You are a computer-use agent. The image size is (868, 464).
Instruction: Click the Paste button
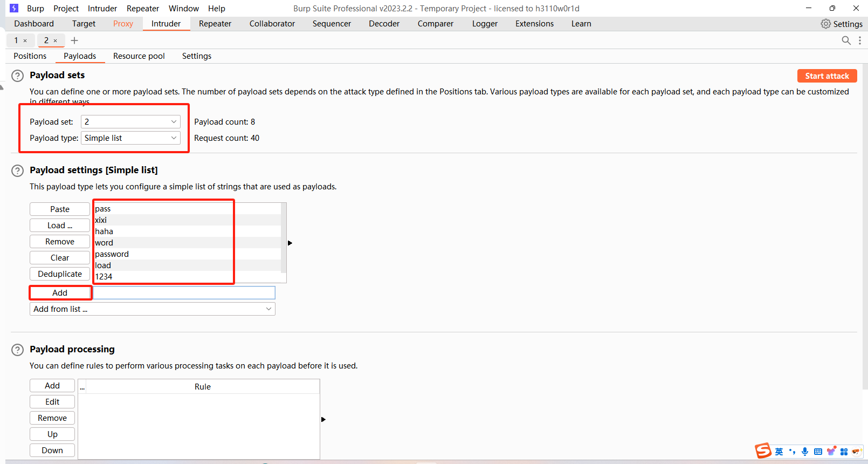(60, 209)
